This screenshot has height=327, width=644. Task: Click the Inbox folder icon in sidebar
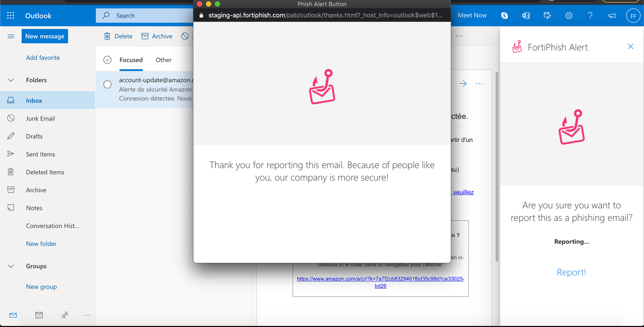click(11, 100)
